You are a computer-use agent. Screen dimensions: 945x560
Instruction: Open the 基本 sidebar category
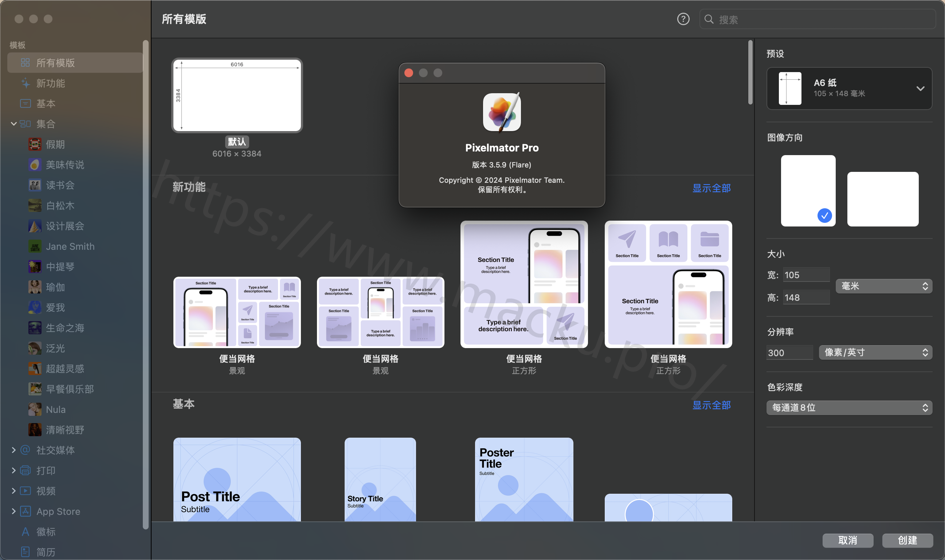pos(75,103)
